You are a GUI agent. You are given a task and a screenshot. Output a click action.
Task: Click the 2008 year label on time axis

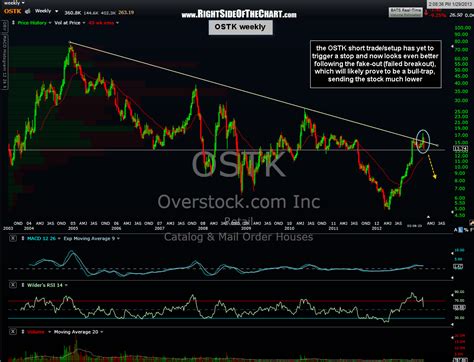click(203, 228)
